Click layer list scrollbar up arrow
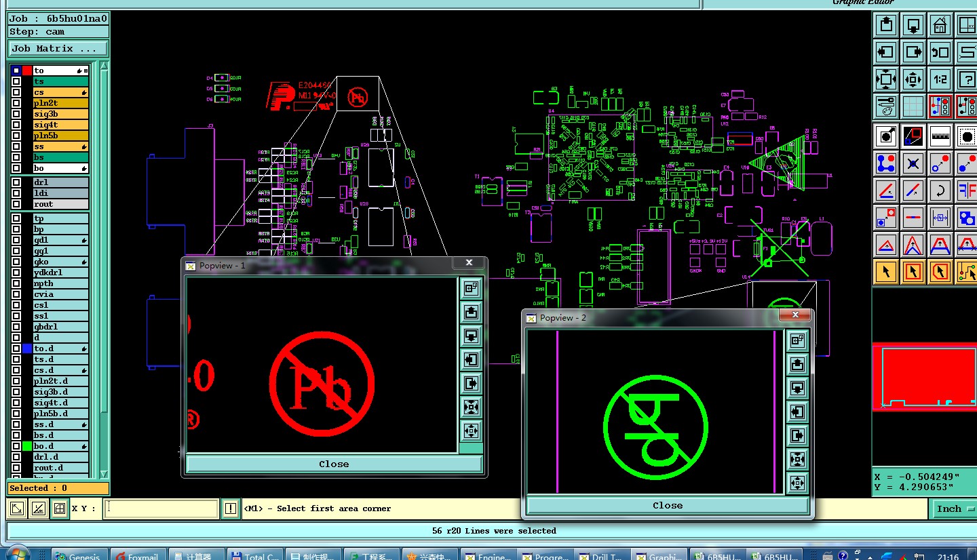977x560 pixels. (104, 66)
